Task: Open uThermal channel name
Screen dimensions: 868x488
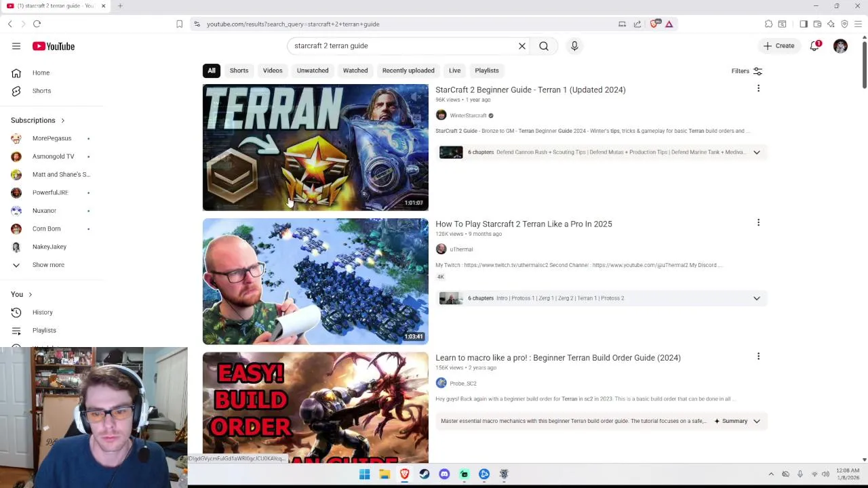Action: [x=461, y=249]
